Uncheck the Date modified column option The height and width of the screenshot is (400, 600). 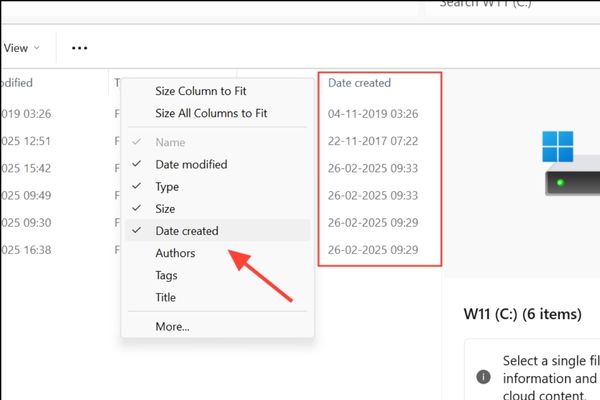point(191,164)
